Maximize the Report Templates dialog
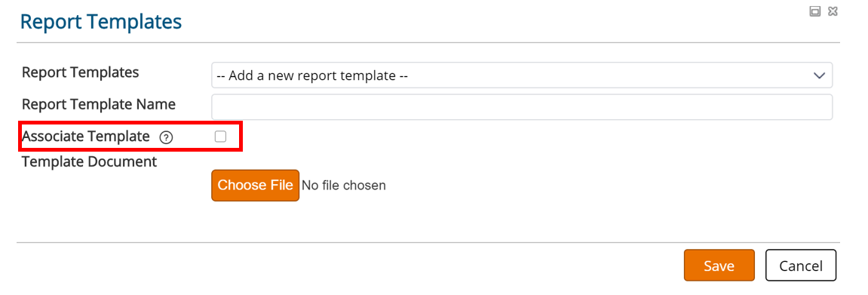This screenshot has width=868, height=295. click(x=815, y=11)
